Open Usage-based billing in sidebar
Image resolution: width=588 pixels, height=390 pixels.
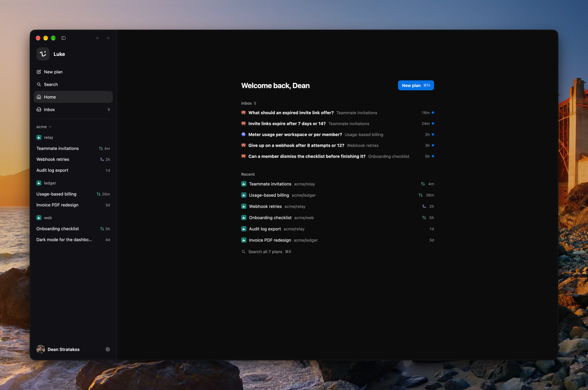[x=73, y=194]
